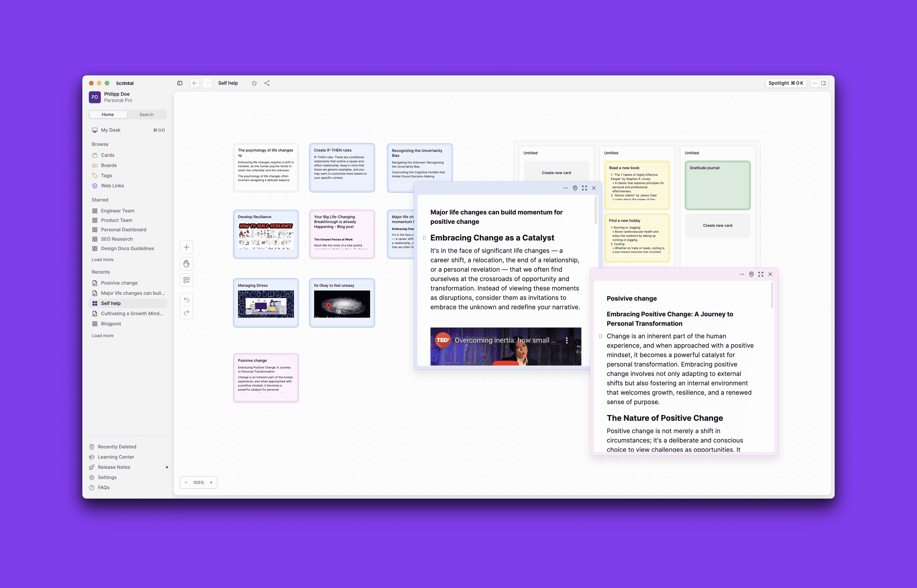Undo last canvas action
The width and height of the screenshot is (917, 588).
pyautogui.click(x=186, y=300)
